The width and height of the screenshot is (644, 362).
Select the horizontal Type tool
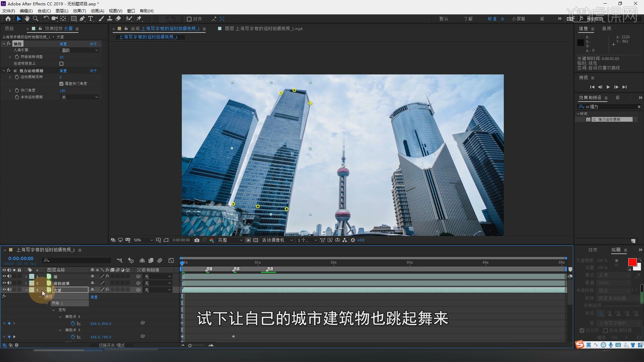tap(91, 19)
